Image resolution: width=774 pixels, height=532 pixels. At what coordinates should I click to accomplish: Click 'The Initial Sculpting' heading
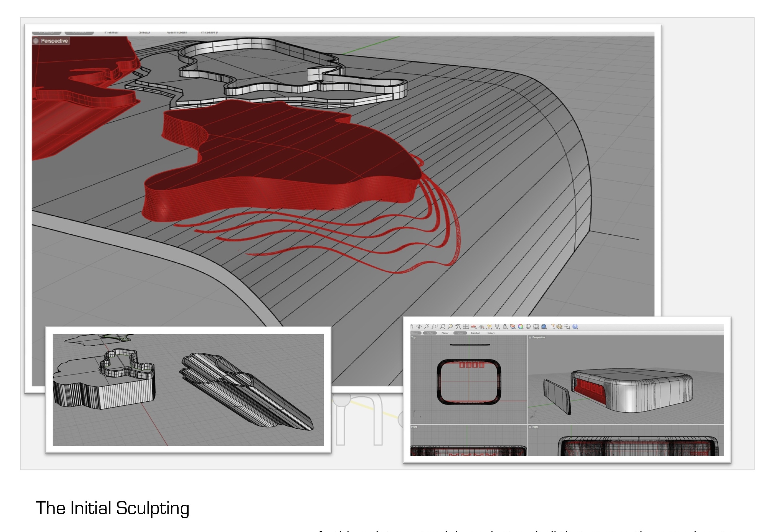tap(112, 508)
